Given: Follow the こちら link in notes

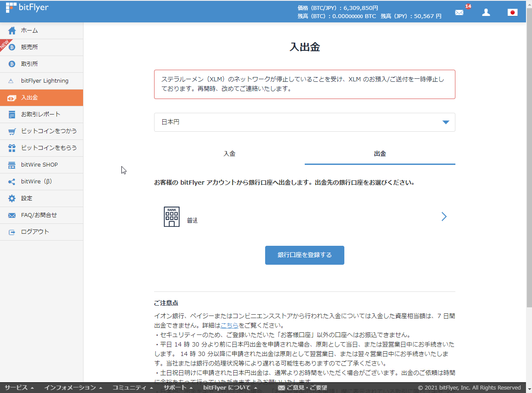Looking at the screenshot, I should (229, 325).
